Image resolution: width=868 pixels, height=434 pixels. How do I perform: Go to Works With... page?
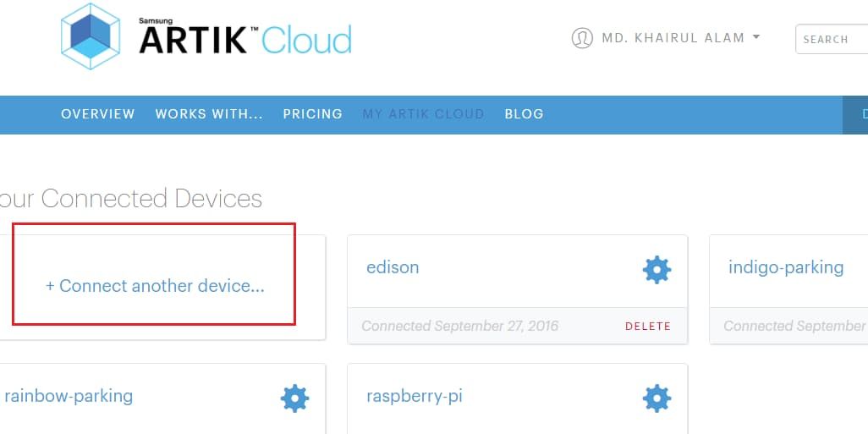(x=209, y=114)
